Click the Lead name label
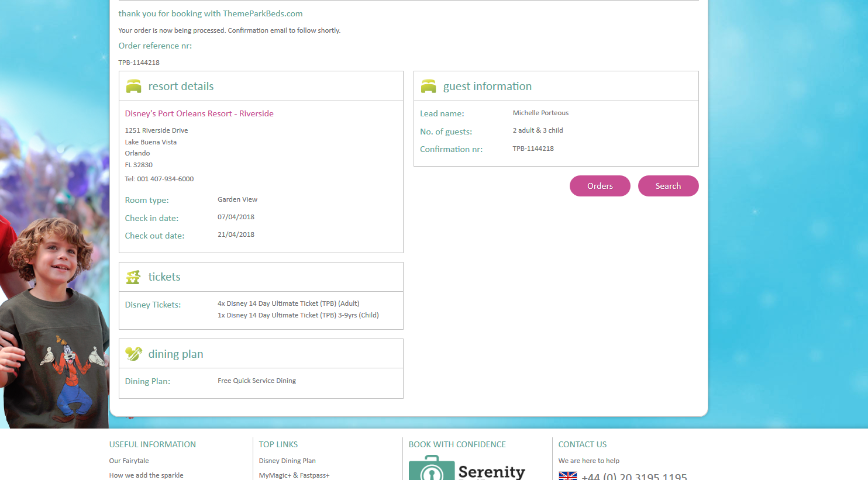 coord(442,113)
